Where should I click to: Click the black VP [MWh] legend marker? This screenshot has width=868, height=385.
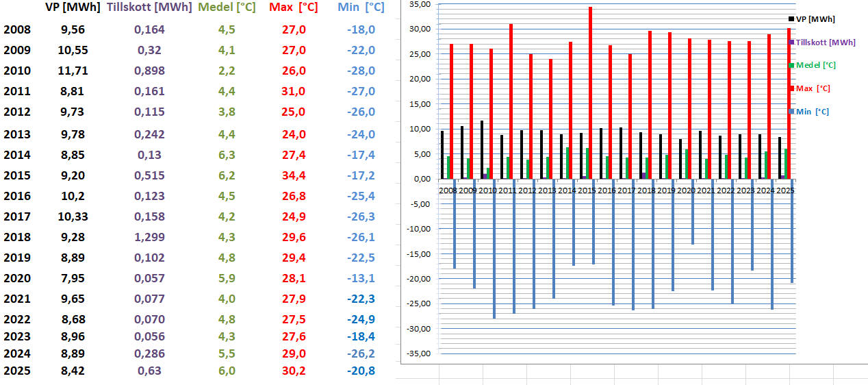click(x=791, y=19)
